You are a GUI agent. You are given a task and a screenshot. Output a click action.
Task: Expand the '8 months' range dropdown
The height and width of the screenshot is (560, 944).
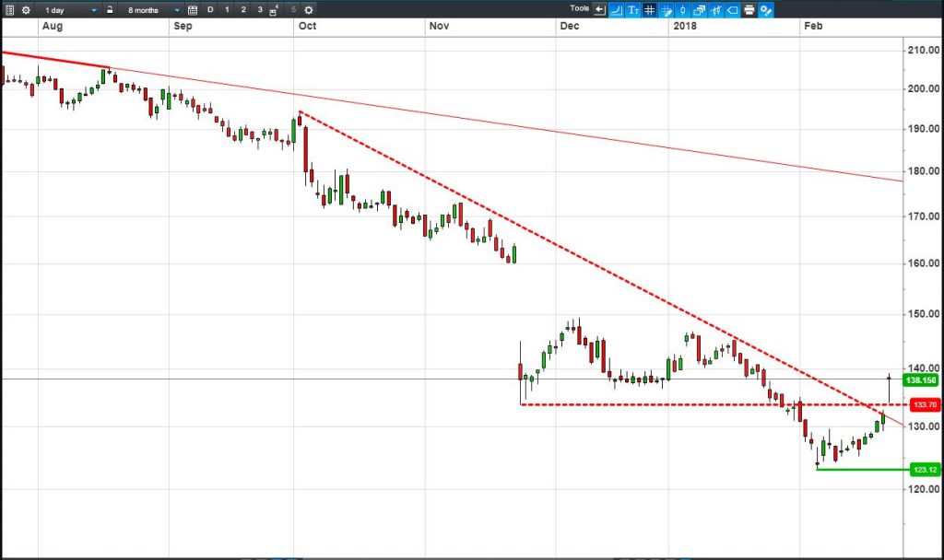point(153,10)
